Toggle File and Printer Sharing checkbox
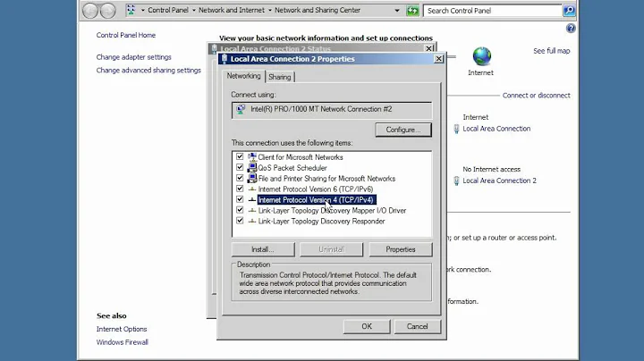Viewport: 644px width, 361px height. tap(240, 178)
